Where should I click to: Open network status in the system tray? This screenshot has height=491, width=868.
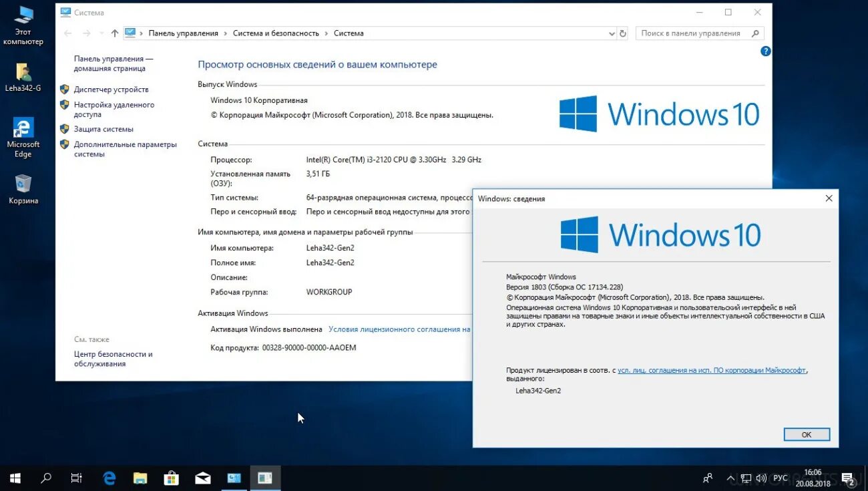(x=746, y=478)
